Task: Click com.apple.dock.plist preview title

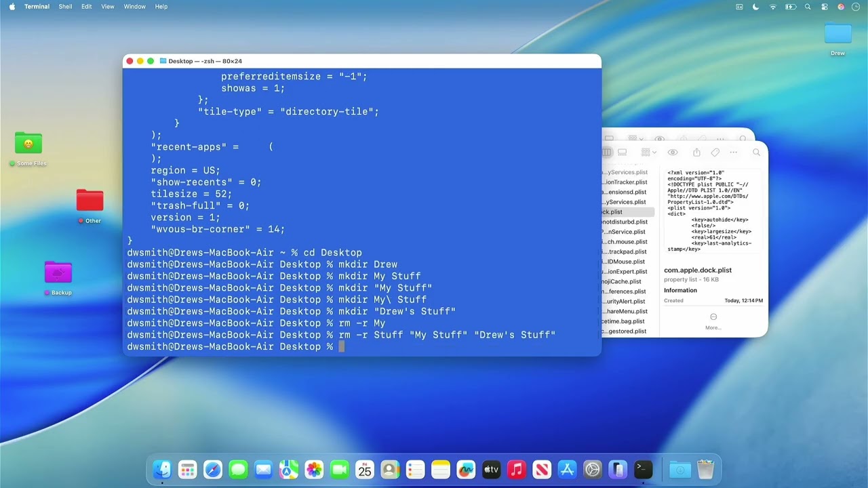Action: pos(698,270)
